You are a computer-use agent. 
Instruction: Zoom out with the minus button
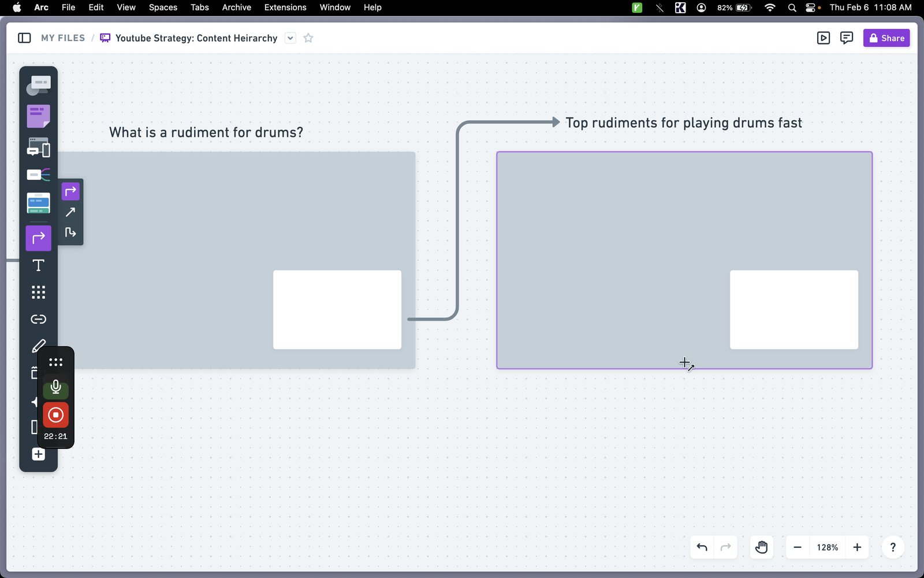point(798,547)
